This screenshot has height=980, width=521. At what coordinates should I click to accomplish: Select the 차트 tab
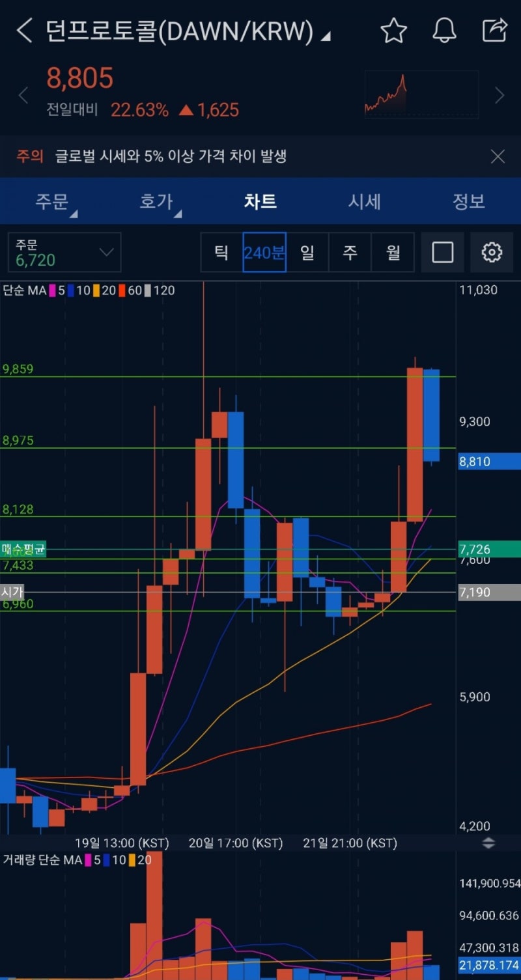pos(260,201)
